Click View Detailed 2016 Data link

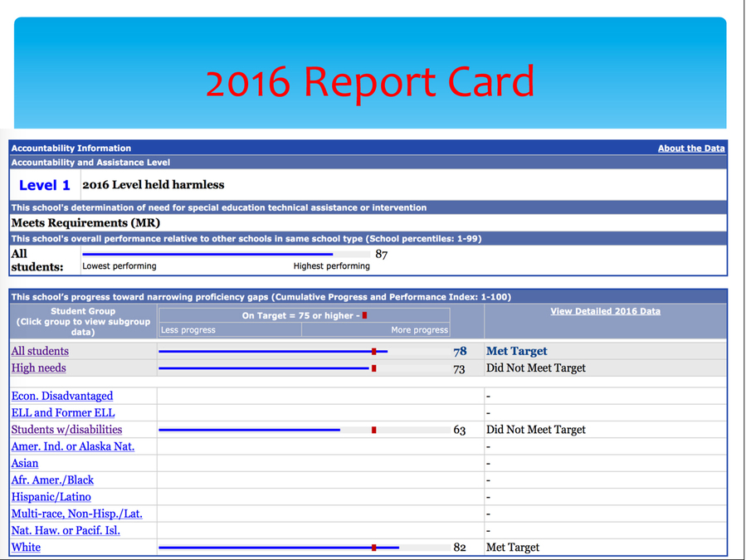[x=605, y=311]
